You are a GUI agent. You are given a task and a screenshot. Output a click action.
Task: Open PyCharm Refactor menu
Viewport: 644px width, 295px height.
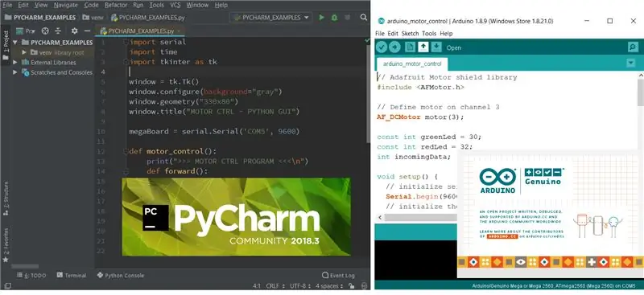click(116, 5)
